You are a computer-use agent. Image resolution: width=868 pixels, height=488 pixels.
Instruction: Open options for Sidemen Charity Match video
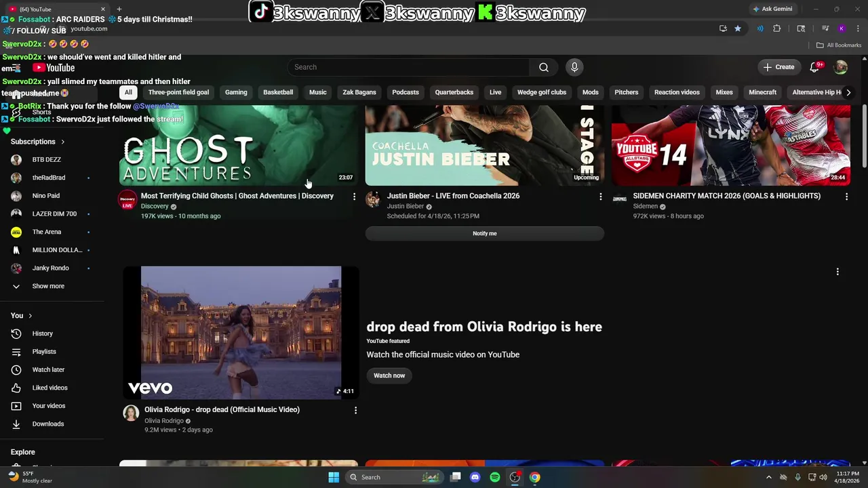coord(846,197)
